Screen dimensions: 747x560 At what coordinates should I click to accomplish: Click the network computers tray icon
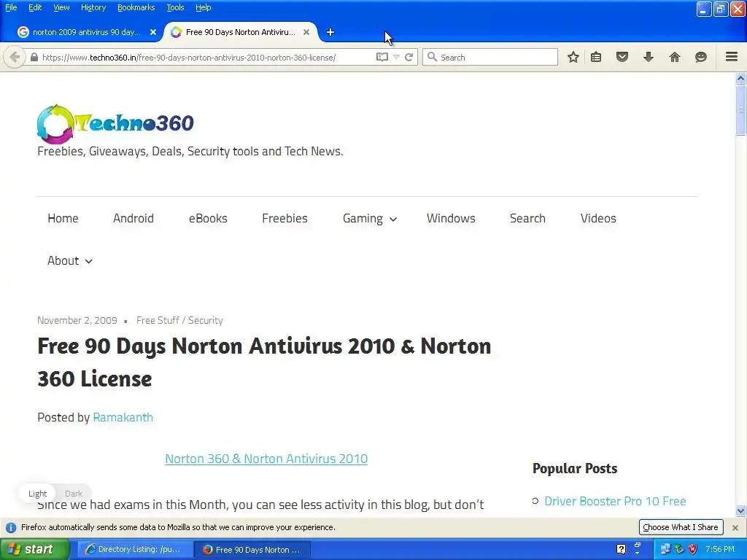665,549
